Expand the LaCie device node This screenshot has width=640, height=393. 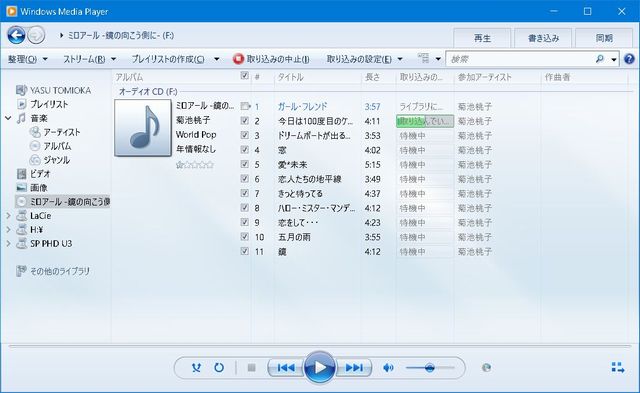click(x=8, y=215)
